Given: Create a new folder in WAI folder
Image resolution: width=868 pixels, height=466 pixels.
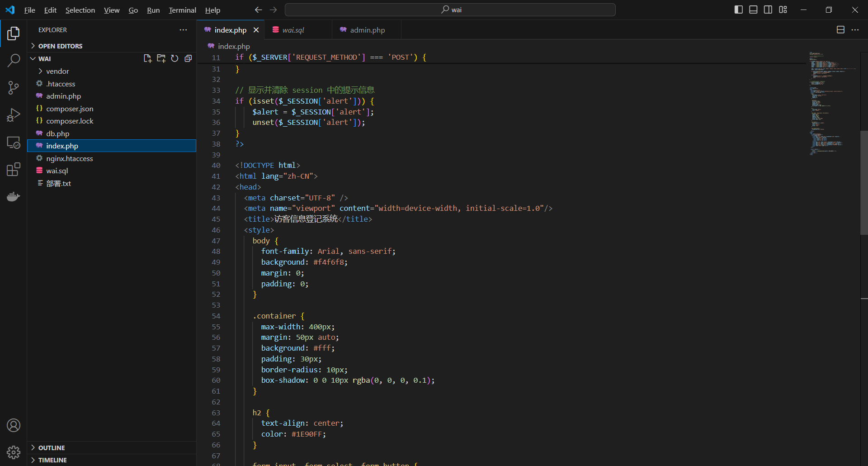Looking at the screenshot, I should click(161, 58).
